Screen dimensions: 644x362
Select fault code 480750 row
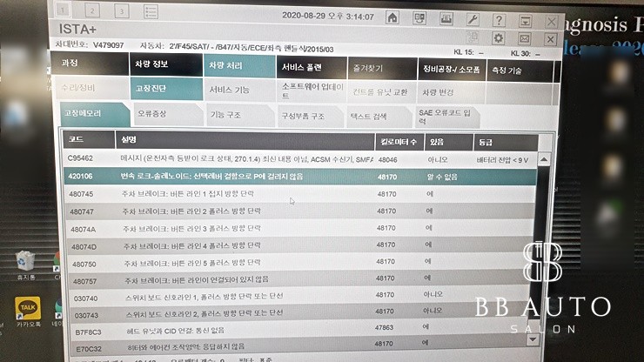coord(300,263)
